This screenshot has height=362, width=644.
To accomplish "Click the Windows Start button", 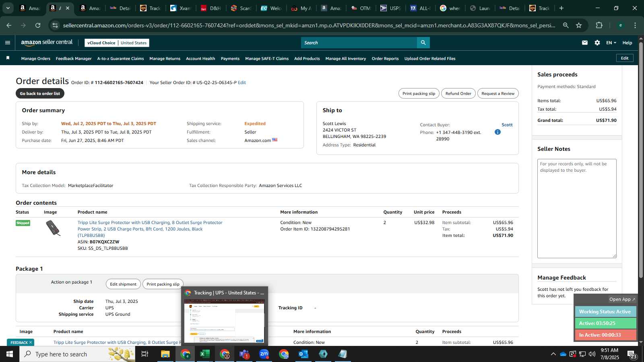I will pyautogui.click(x=10, y=354).
